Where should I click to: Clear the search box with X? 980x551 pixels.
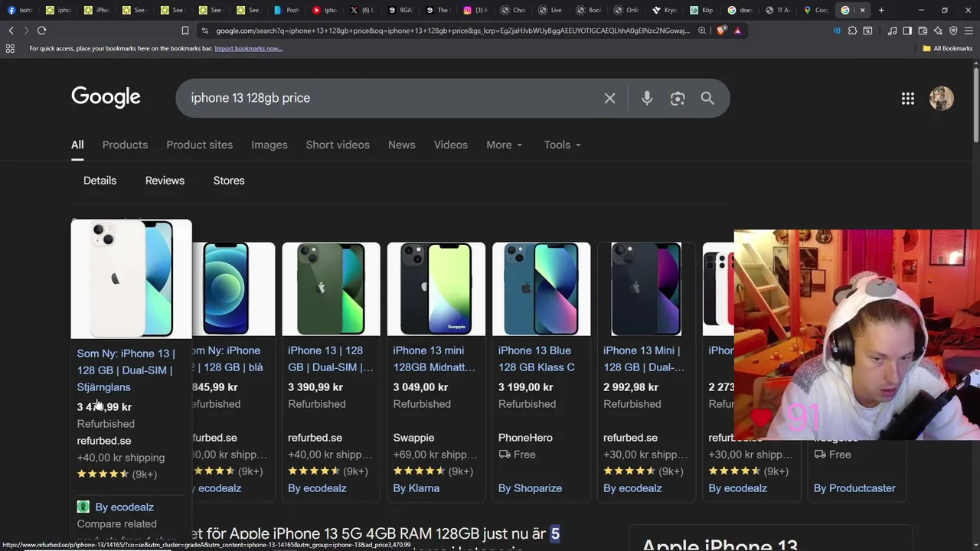[x=609, y=98]
